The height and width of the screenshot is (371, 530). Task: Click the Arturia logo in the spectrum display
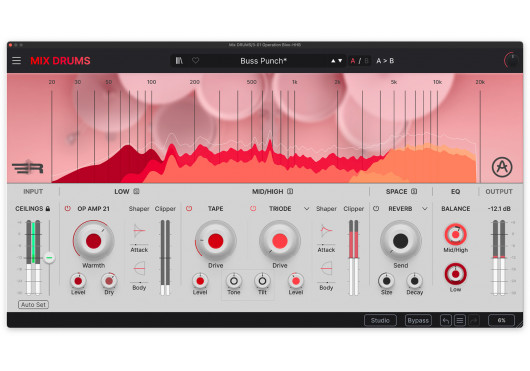(502, 167)
